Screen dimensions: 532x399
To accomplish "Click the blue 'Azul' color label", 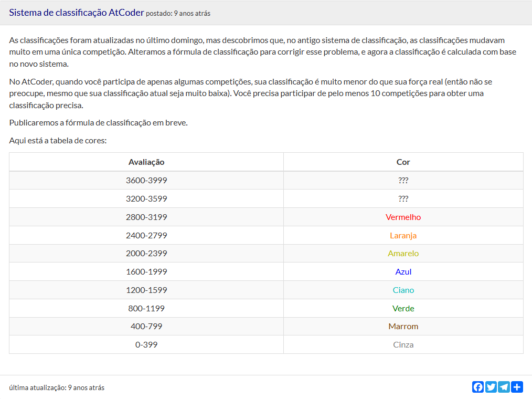I will click(x=403, y=272).
